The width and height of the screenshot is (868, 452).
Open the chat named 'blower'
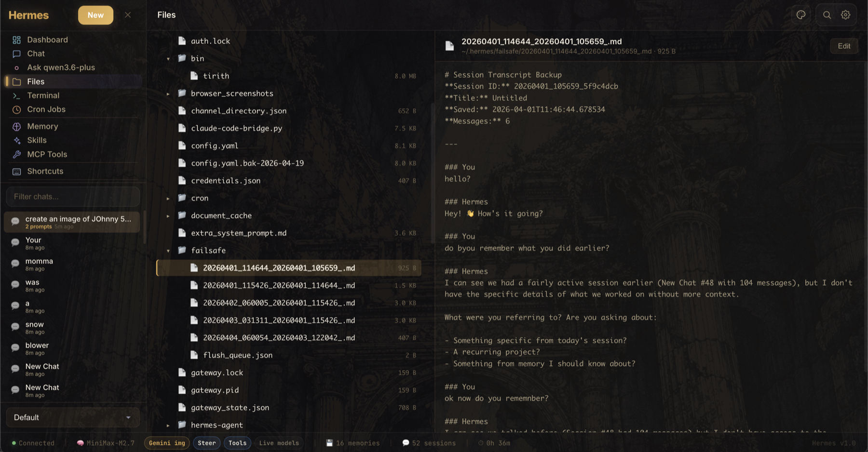[x=72, y=348]
